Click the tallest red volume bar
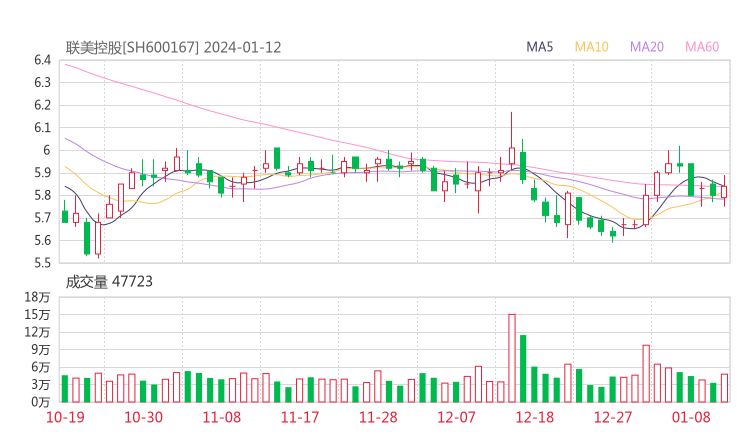 512,358
